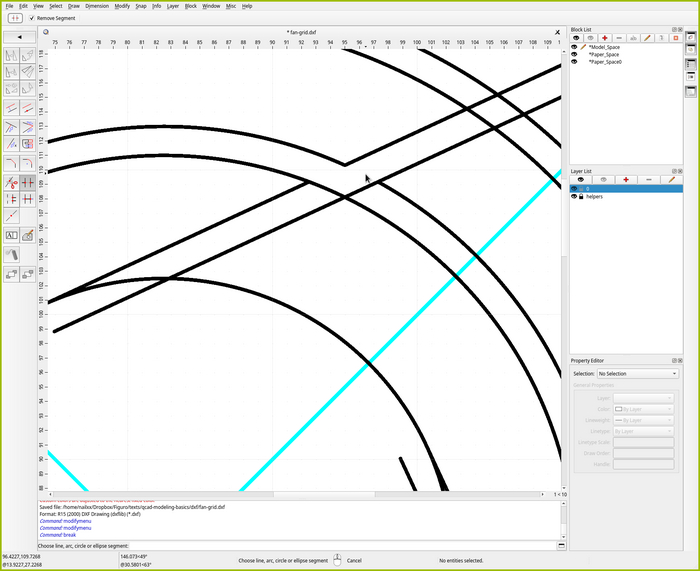The image size is (700, 571).
Task: Select the *Paper_Space0 block entry
Action: click(x=605, y=62)
